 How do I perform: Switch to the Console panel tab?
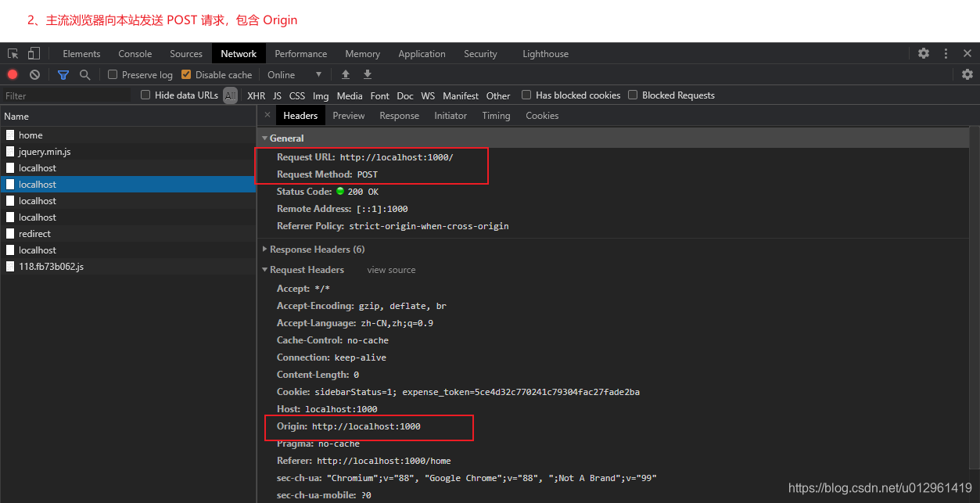point(135,53)
